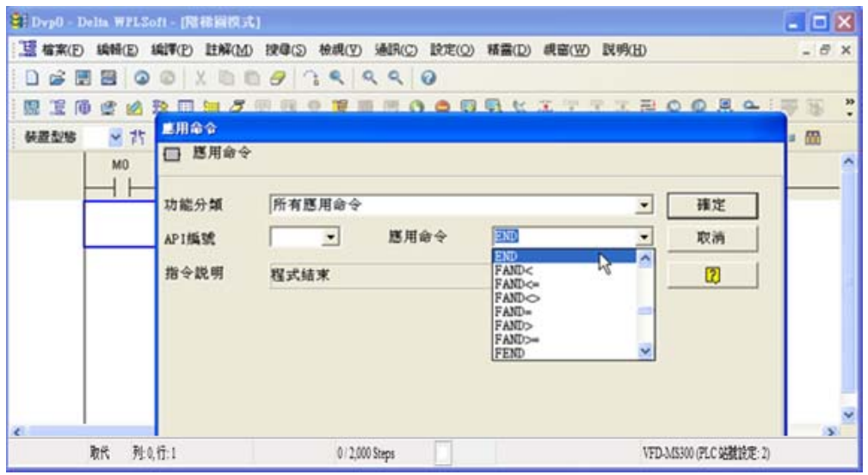Click the Save diskette toolbar icon
Screen dimensions: 868x475
(x=76, y=77)
